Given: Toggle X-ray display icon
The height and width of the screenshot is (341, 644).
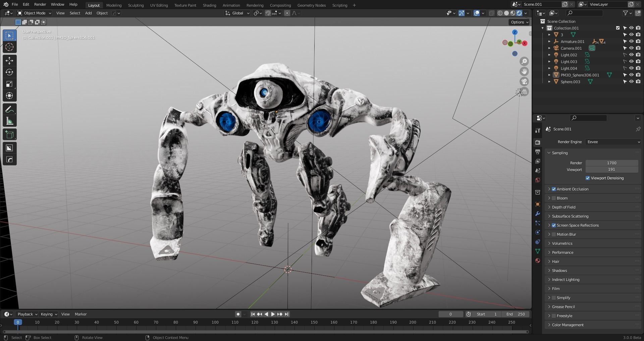Looking at the screenshot, I should (491, 13).
